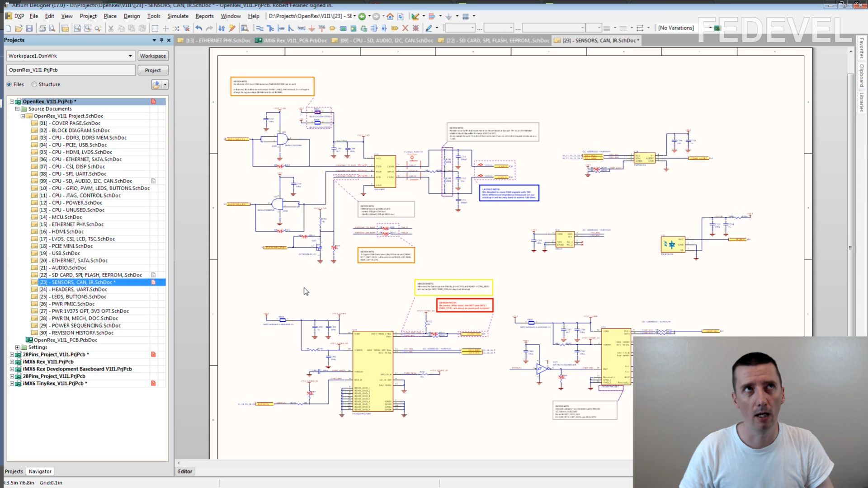Screen dimensions: 868x488
Task: Click the GND power port icon
Action: tap(311, 28)
